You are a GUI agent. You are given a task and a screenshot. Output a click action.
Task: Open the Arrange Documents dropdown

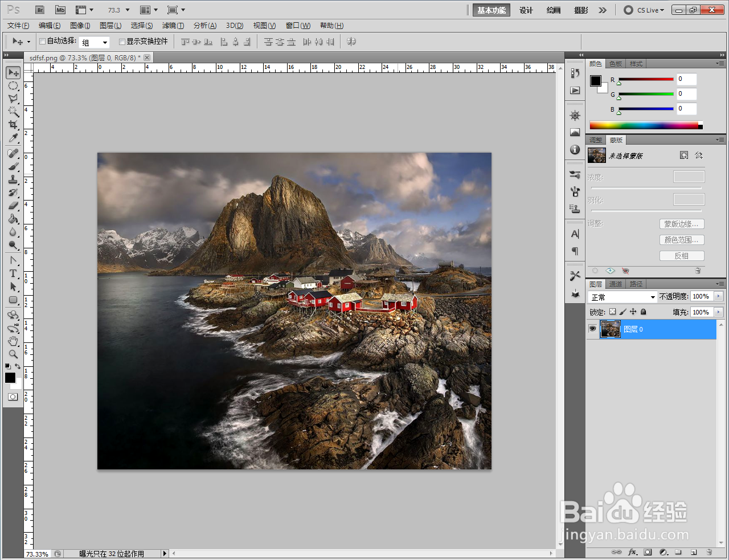point(149,10)
